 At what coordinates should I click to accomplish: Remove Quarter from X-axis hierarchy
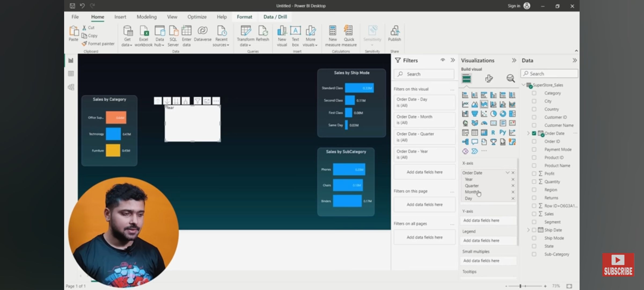click(x=513, y=186)
